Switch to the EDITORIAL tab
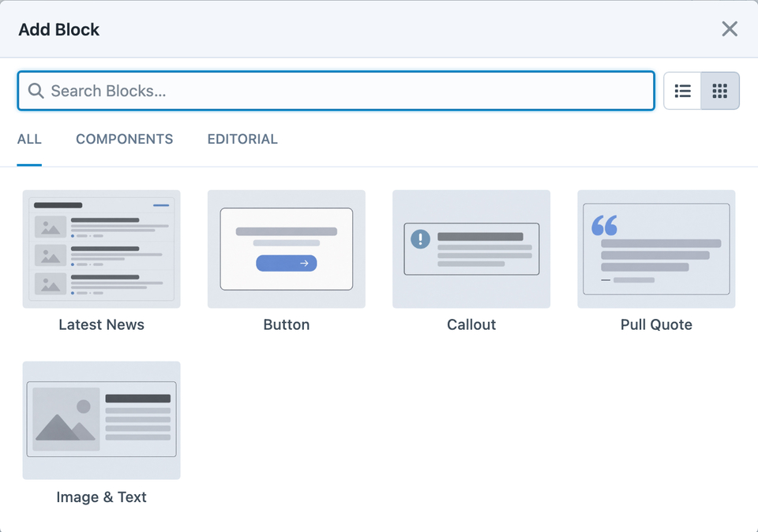Image resolution: width=758 pixels, height=532 pixels. pos(242,139)
